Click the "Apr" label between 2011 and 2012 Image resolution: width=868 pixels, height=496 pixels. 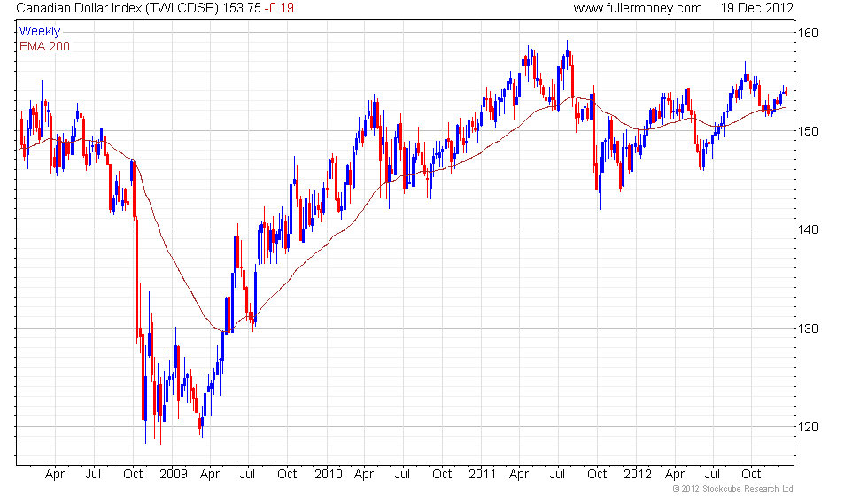[x=519, y=475]
